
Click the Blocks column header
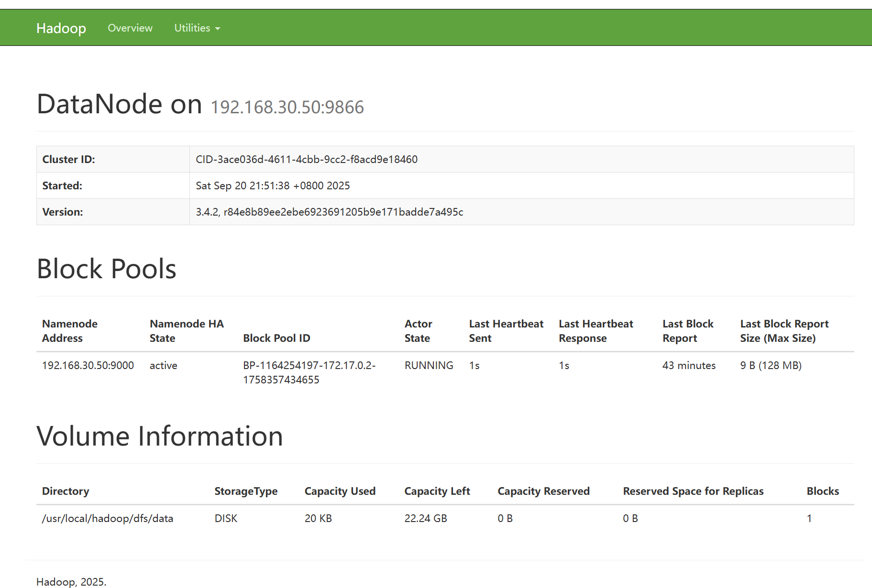click(822, 491)
